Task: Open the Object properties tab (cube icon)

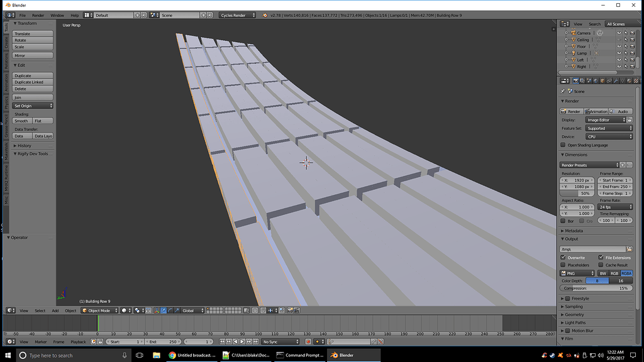Action: tap(602, 81)
